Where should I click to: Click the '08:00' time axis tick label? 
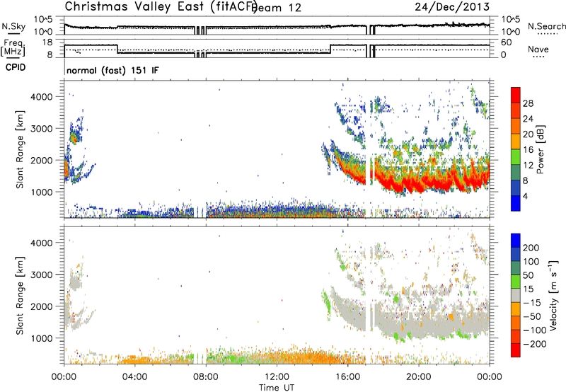click(x=206, y=377)
